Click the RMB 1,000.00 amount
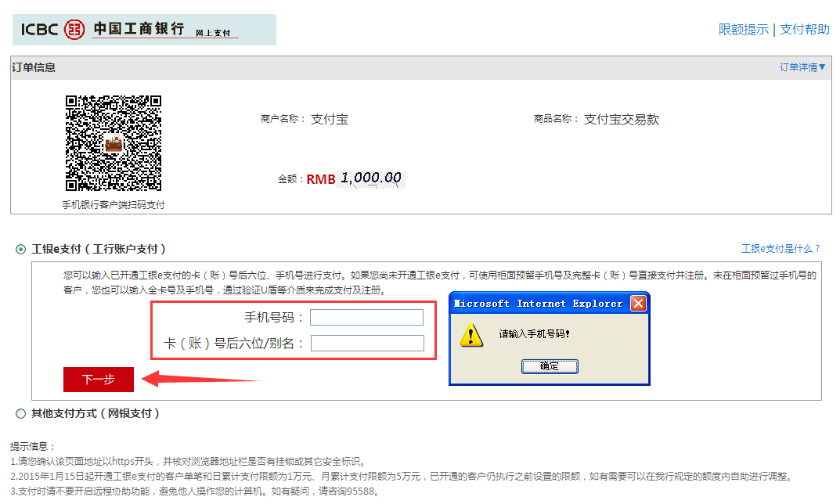840x504 pixels. click(355, 178)
